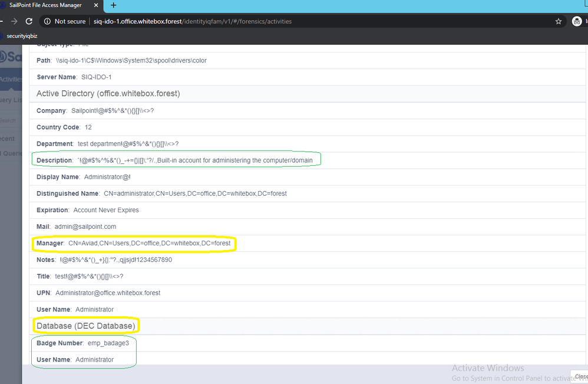
Task: Click the address bar URL field
Action: pyautogui.click(x=193, y=21)
